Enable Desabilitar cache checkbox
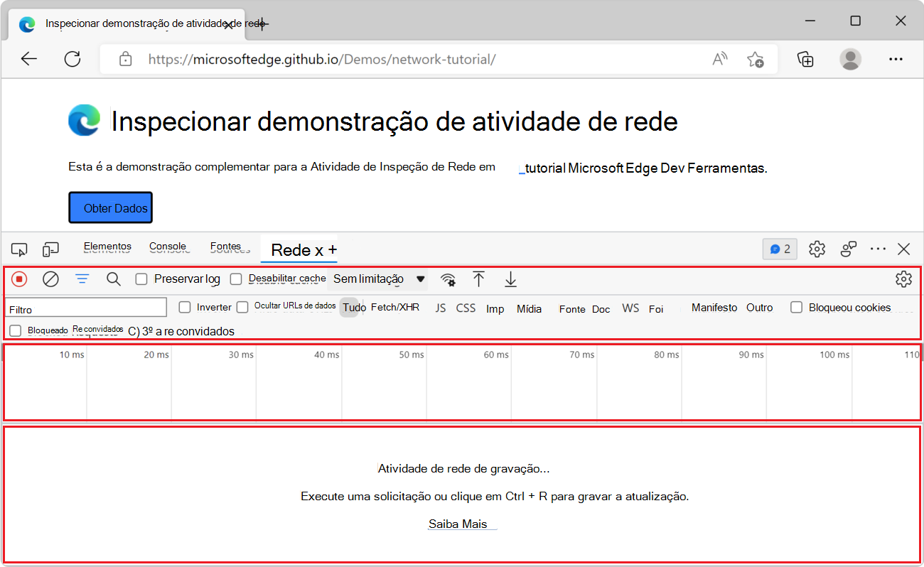 coord(236,279)
